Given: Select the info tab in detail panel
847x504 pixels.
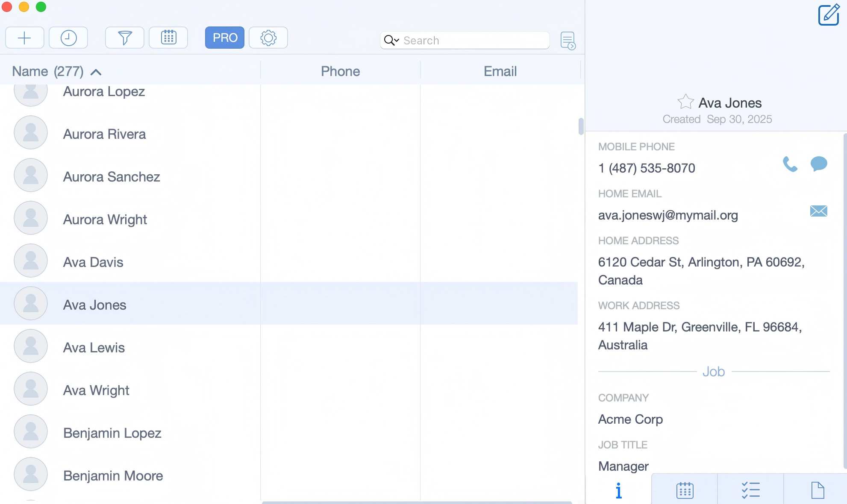Looking at the screenshot, I should pyautogui.click(x=618, y=490).
